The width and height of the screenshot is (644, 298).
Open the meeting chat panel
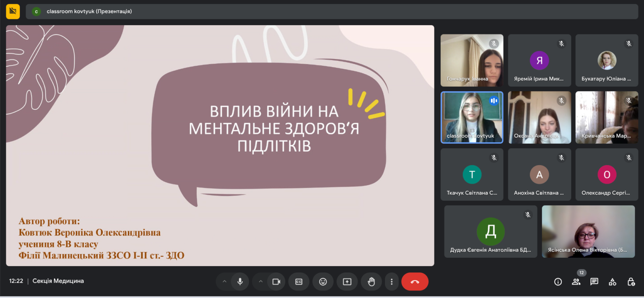[x=594, y=282]
